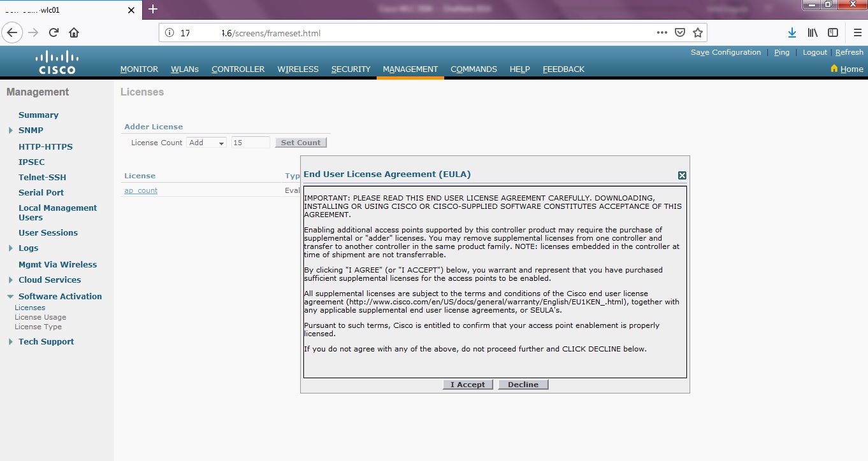Click the Logout link
The height and width of the screenshot is (461, 868).
click(815, 52)
